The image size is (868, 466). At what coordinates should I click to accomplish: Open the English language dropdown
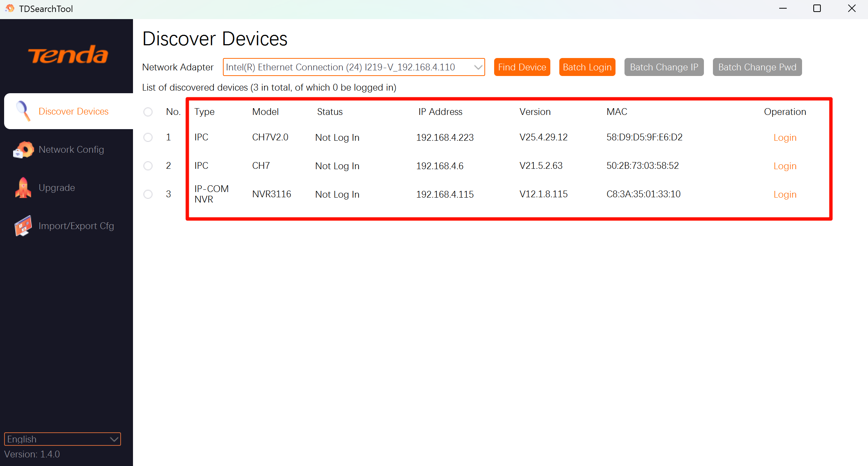(62, 439)
